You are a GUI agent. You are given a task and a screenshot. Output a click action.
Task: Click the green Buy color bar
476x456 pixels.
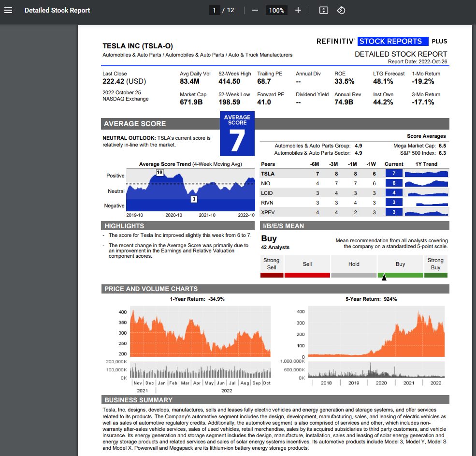pos(400,275)
